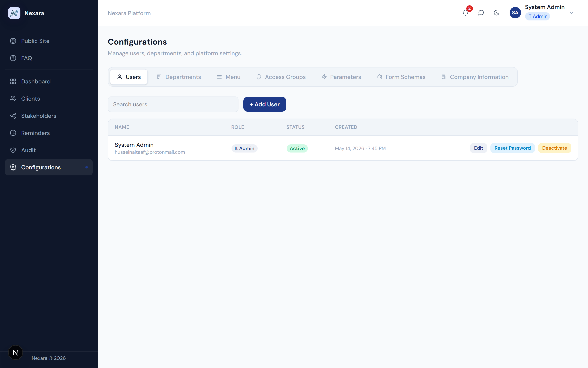Expand the System Admin account dropdown chevron
Image resolution: width=588 pixels, height=368 pixels.
[571, 13]
